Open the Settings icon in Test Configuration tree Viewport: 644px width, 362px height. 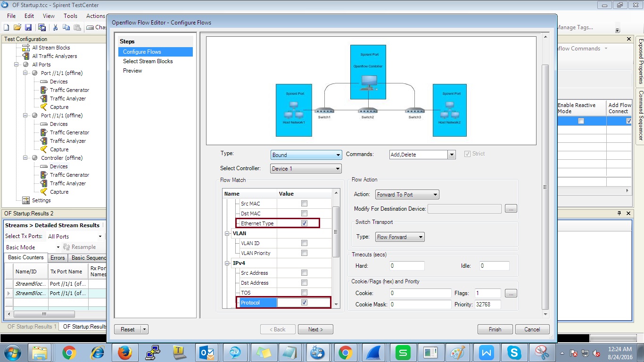(26, 200)
